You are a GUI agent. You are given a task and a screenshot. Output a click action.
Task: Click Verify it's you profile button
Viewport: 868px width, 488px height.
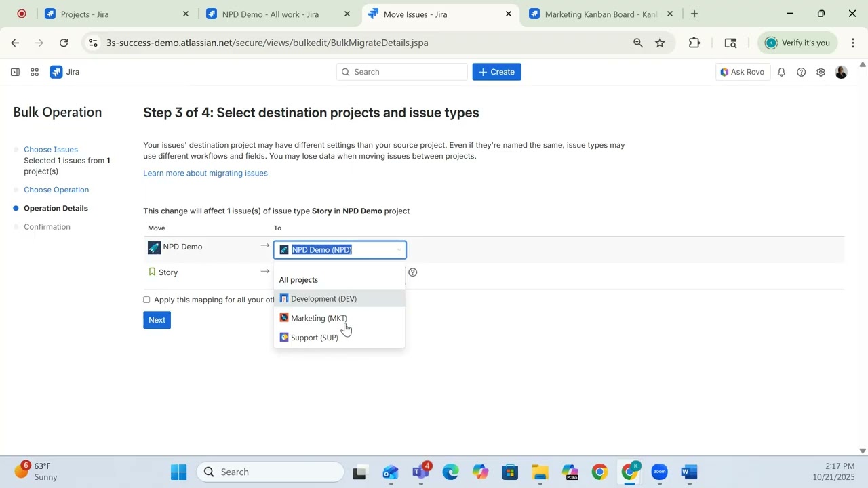[x=797, y=43]
